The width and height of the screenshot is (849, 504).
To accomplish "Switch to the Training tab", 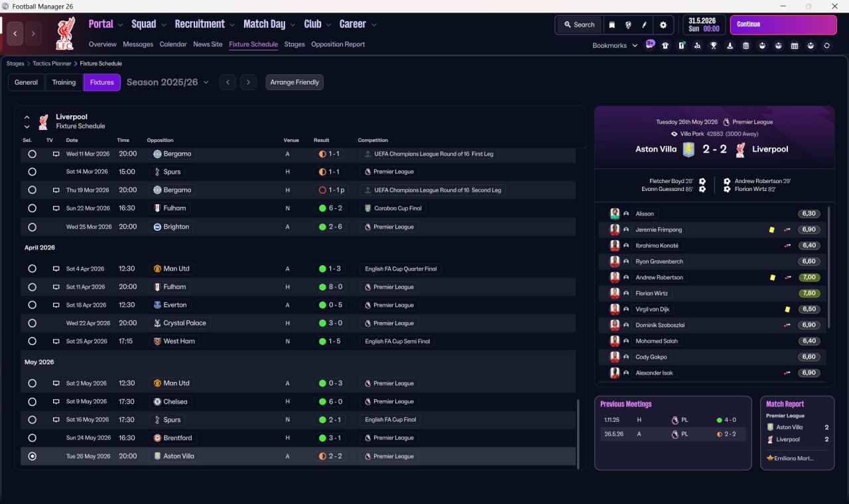I will tap(64, 82).
